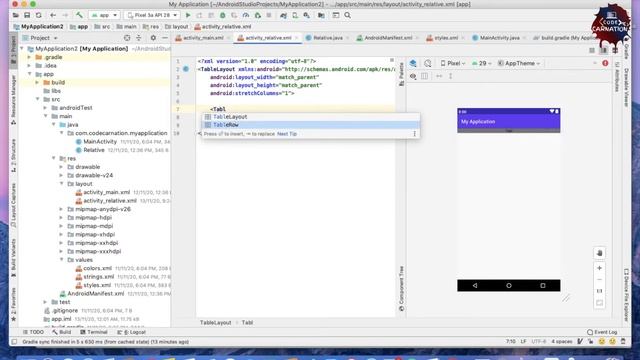Click the Collapse All icon in Project panel

point(139,38)
